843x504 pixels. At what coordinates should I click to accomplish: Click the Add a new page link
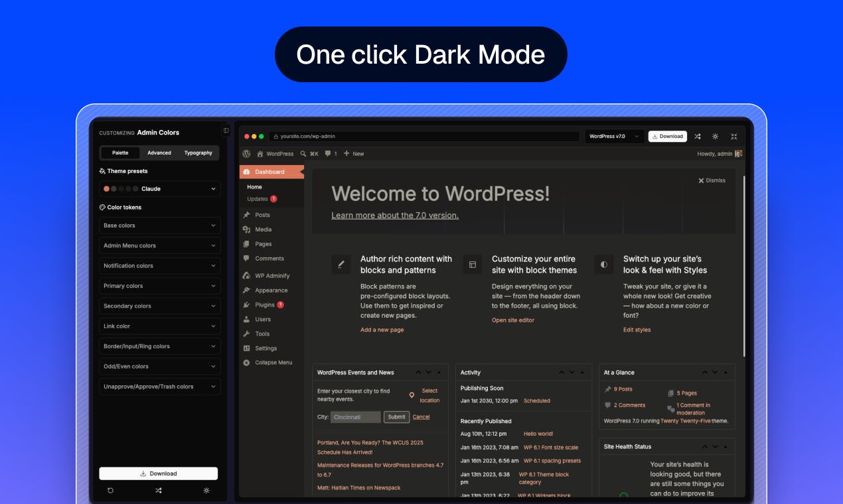tap(382, 330)
